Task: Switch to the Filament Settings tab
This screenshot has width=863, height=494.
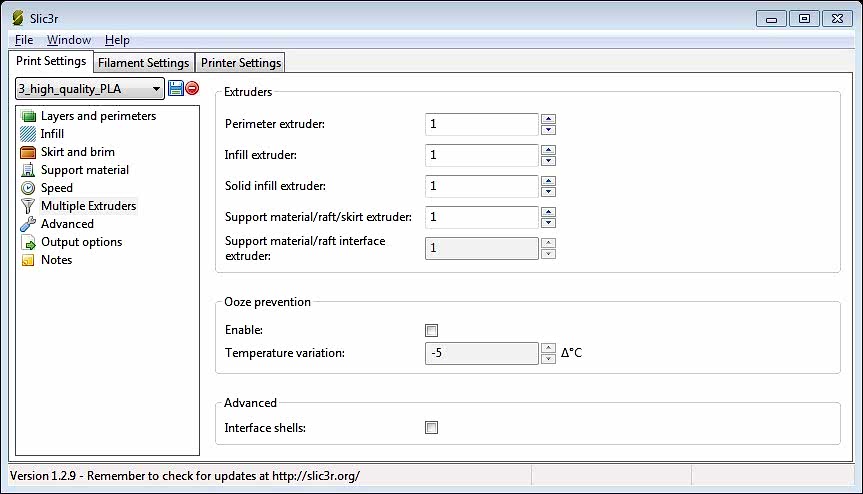Action: 143,63
